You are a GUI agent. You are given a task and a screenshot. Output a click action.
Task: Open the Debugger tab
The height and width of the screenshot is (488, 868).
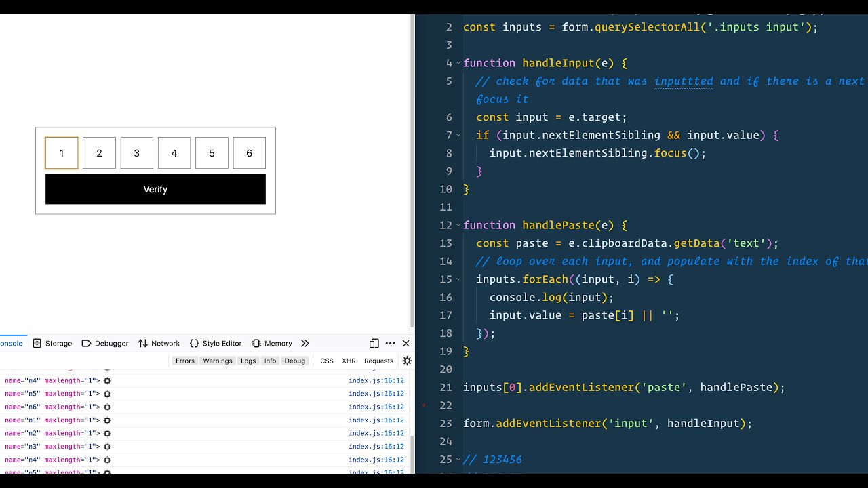pyautogui.click(x=105, y=344)
